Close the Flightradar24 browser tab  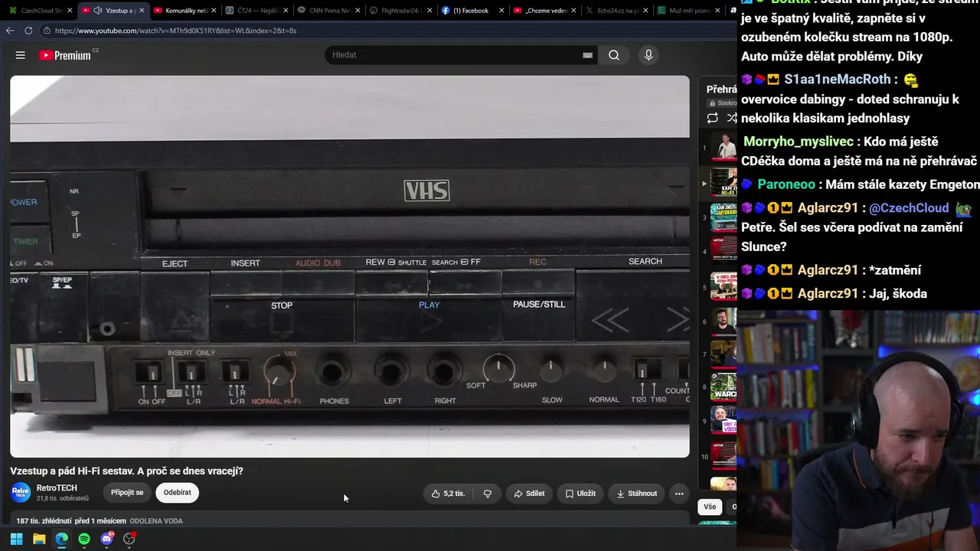point(430,11)
